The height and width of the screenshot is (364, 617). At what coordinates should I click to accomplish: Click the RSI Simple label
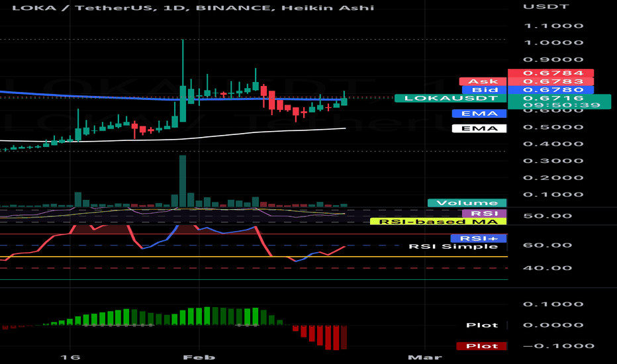(x=453, y=247)
